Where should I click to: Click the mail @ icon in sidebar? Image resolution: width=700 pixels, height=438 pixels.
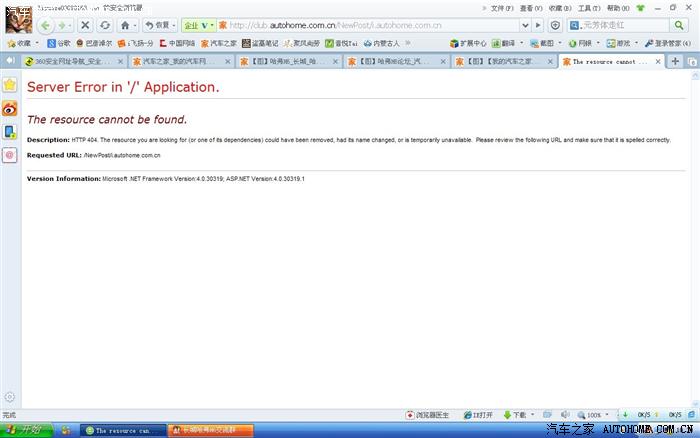[10, 155]
